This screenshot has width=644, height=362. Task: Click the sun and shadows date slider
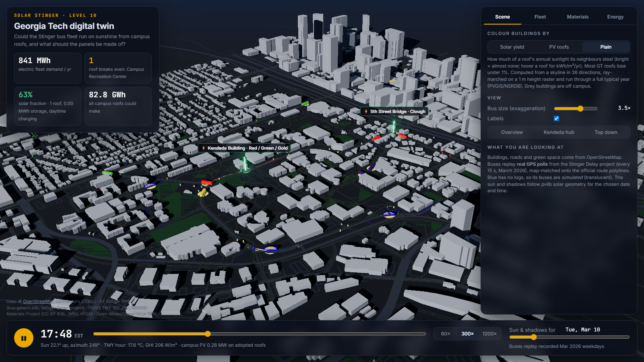coord(569,337)
